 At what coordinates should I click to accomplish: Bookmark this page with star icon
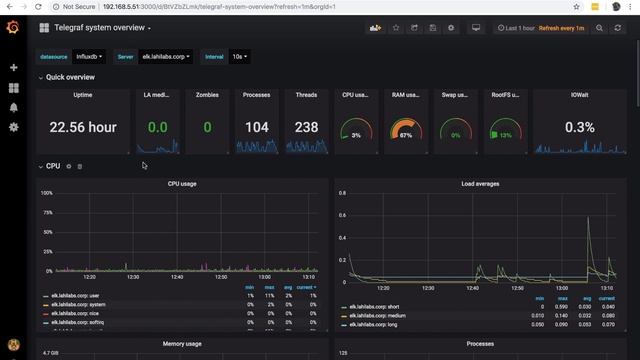pos(576,7)
